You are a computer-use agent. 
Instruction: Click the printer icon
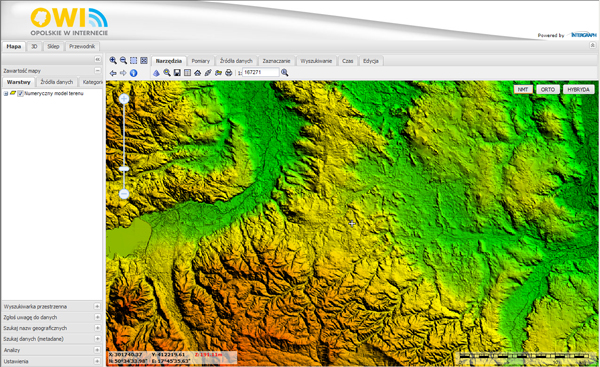228,72
